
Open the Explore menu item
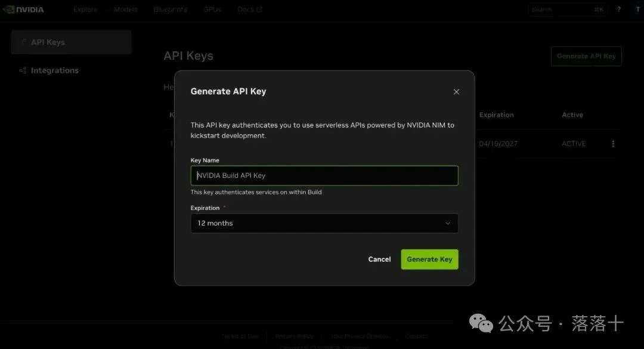pos(85,10)
